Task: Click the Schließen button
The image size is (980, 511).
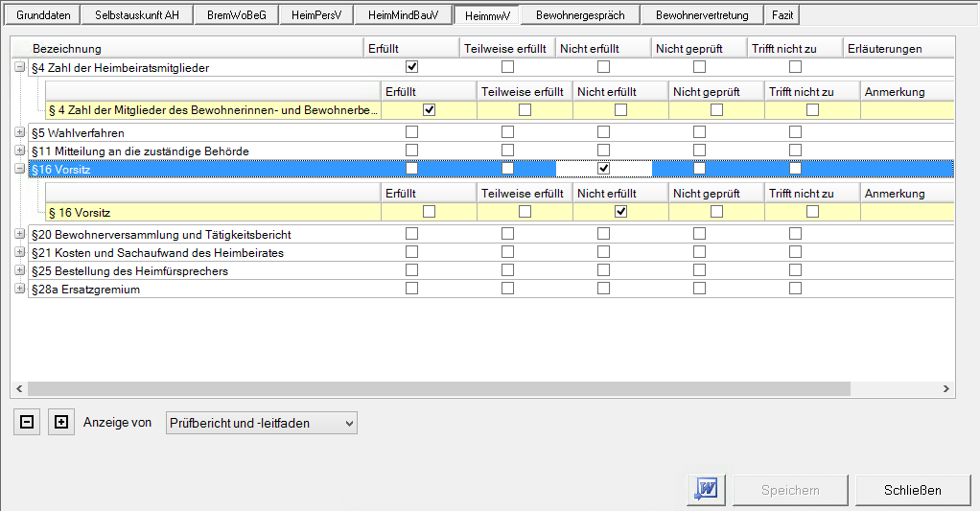Action: pos(913,490)
